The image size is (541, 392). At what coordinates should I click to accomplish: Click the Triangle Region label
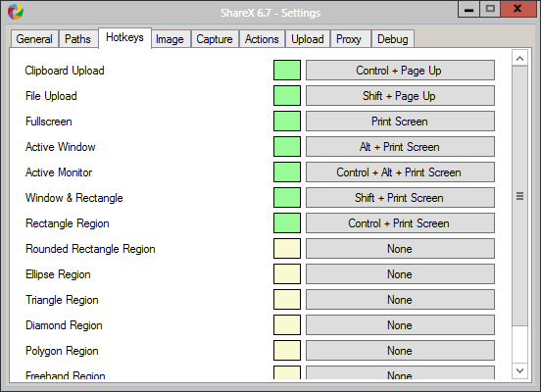[62, 300]
